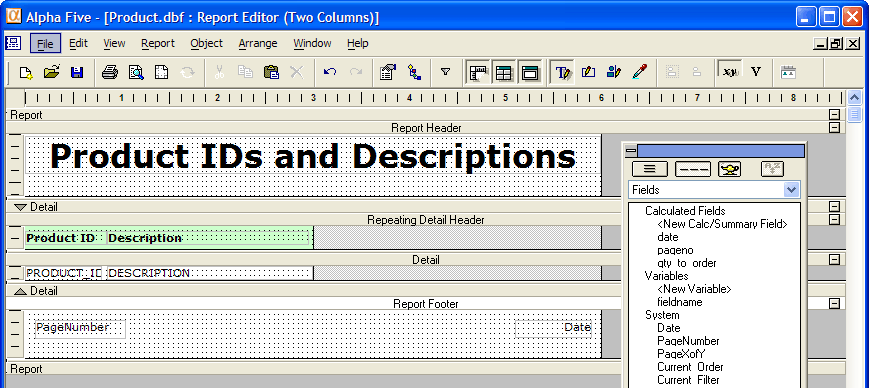Image resolution: width=869 pixels, height=388 pixels.
Task: Select the PageNumber field in Report Footer
Action: 80,328
